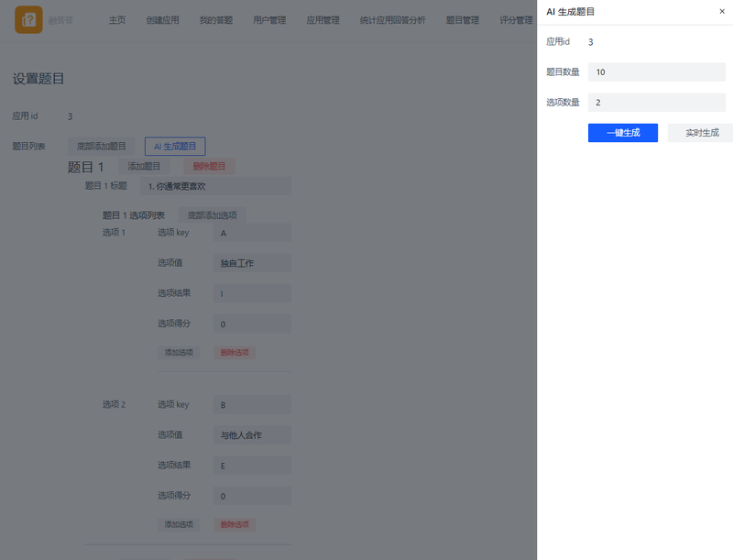The height and width of the screenshot is (560, 733).
Task: Click the 实时生成 button
Action: tap(702, 133)
